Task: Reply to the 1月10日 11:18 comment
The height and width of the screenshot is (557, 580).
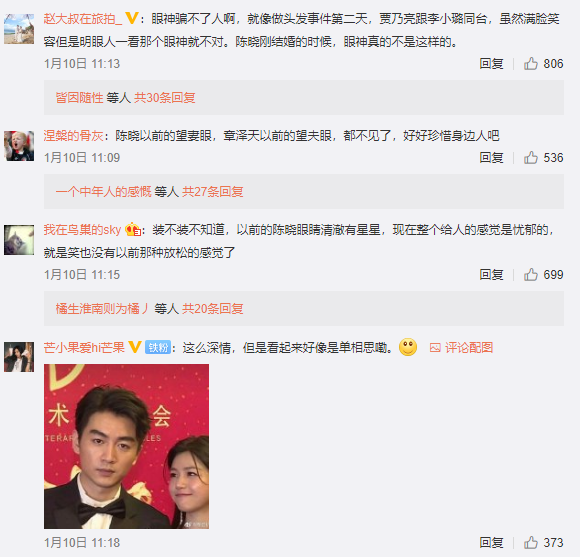Action: (x=491, y=543)
